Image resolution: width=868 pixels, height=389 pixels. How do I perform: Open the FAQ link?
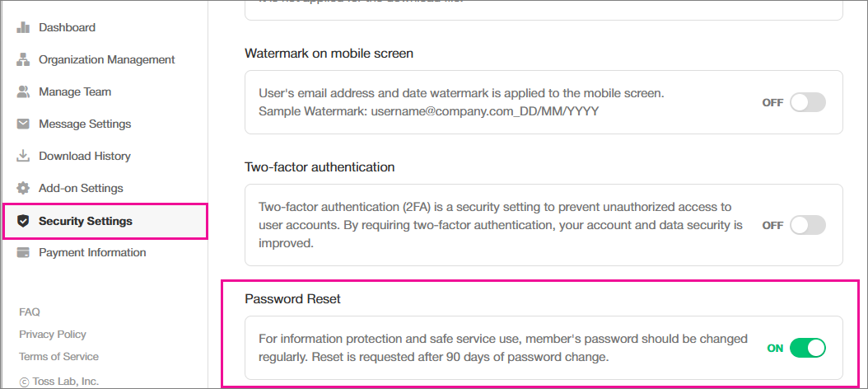click(30, 312)
